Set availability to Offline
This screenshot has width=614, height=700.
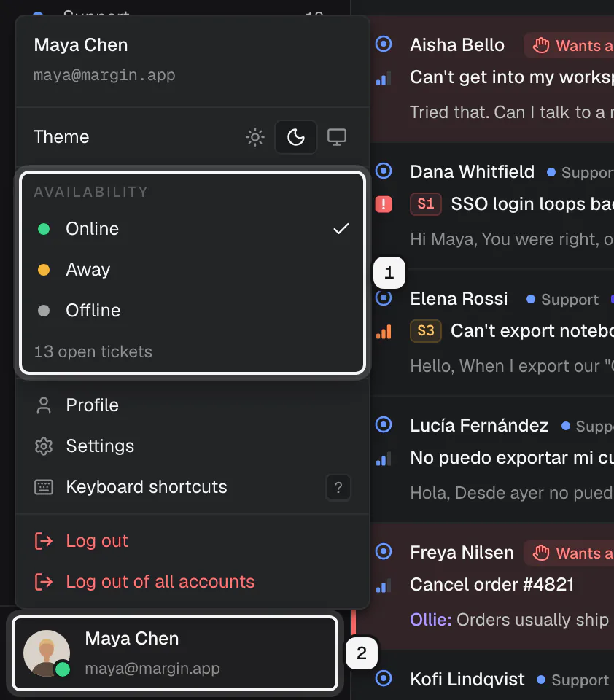(193, 311)
